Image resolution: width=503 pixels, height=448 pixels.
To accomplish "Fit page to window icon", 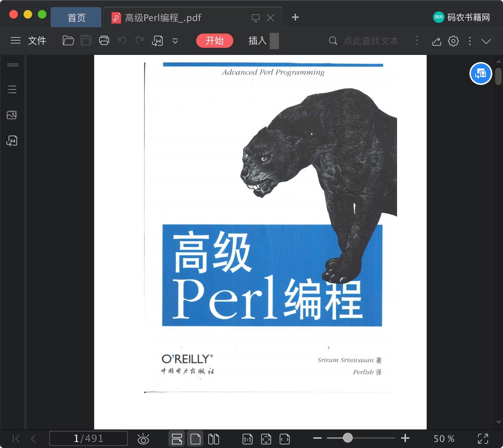I will tap(266, 439).
